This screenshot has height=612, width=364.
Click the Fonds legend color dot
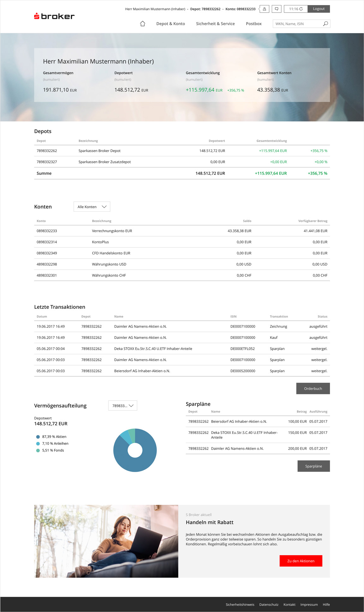tap(38, 451)
